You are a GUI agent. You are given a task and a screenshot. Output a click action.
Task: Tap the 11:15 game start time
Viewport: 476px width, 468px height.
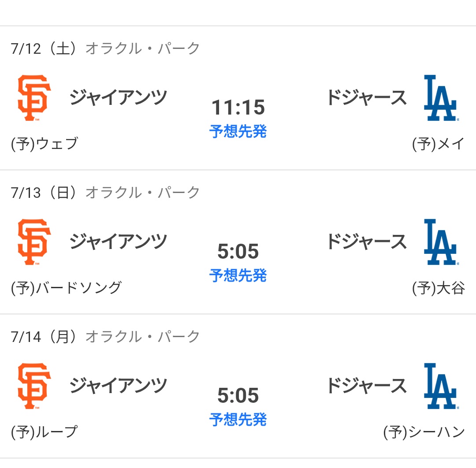(238, 108)
